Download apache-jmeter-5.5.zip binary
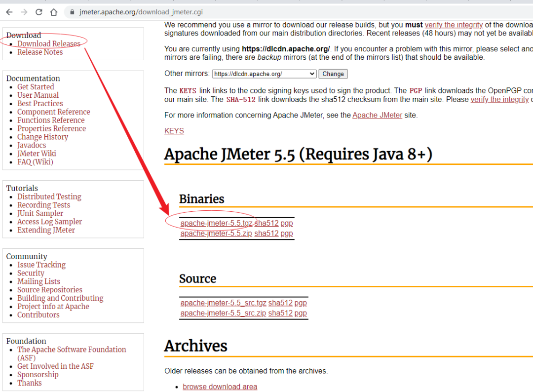This screenshot has height=392, width=533. (216, 233)
